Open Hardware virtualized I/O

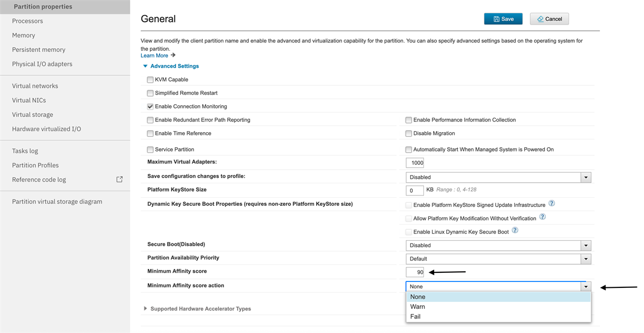(x=47, y=129)
